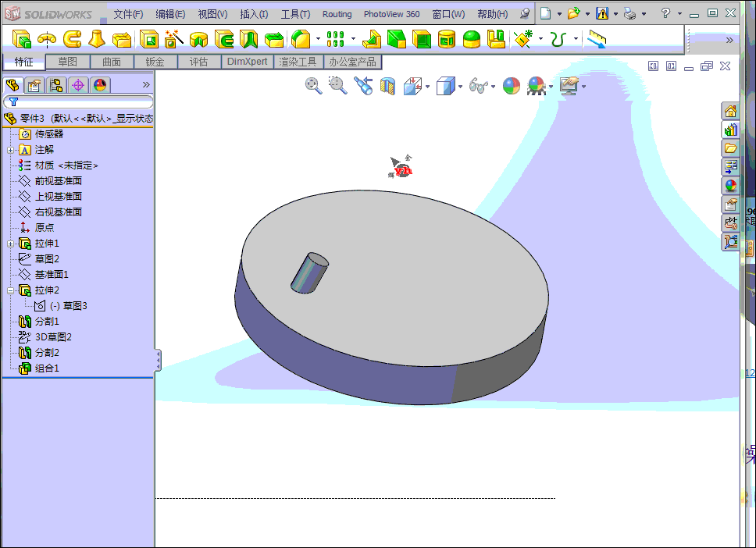Select the Fillet tool
Screen dimensions: 756x548
pos(301,39)
